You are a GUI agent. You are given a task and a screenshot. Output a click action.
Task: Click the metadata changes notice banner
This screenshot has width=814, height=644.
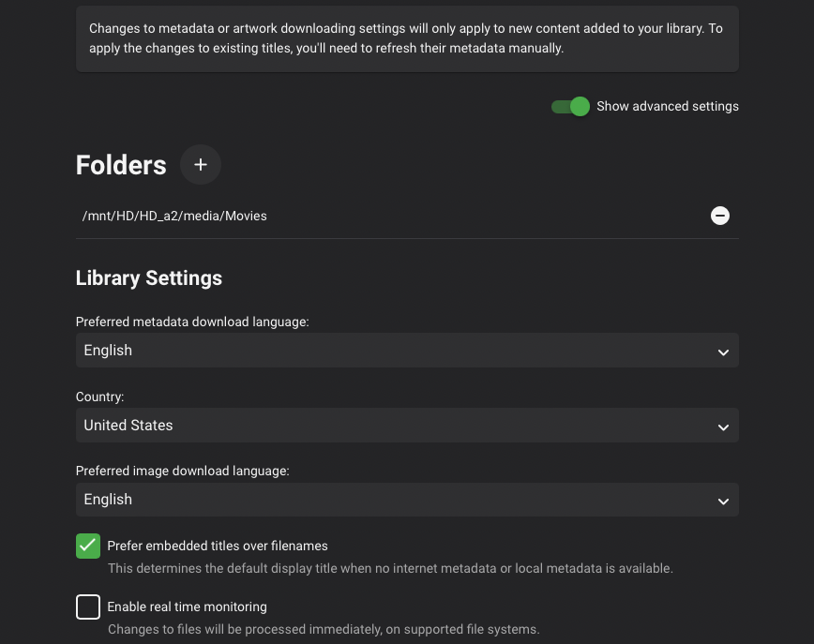(x=407, y=38)
